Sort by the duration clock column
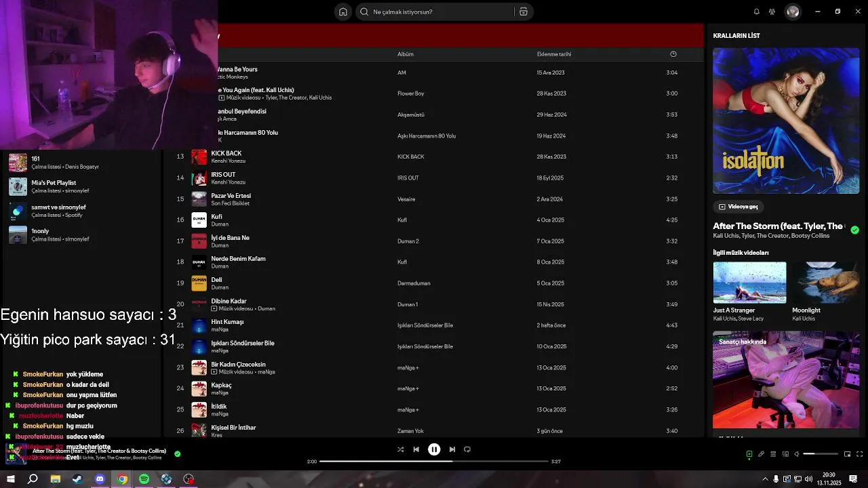This screenshot has width=868, height=488. coord(673,54)
